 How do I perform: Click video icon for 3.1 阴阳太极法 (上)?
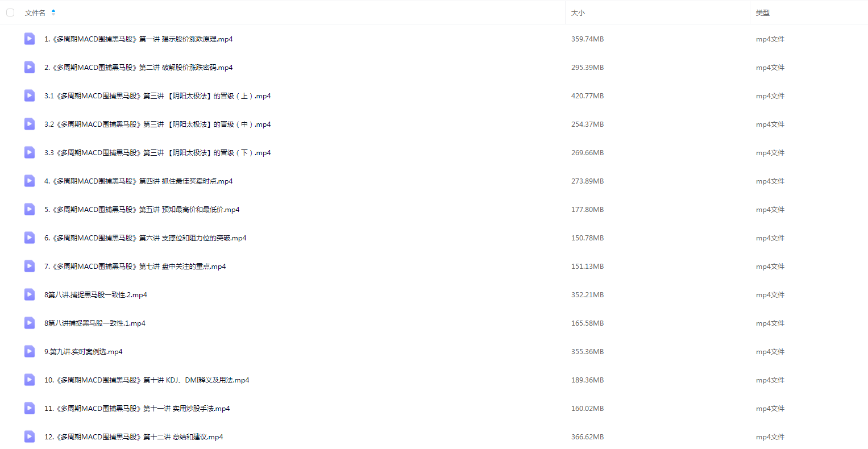30,95
